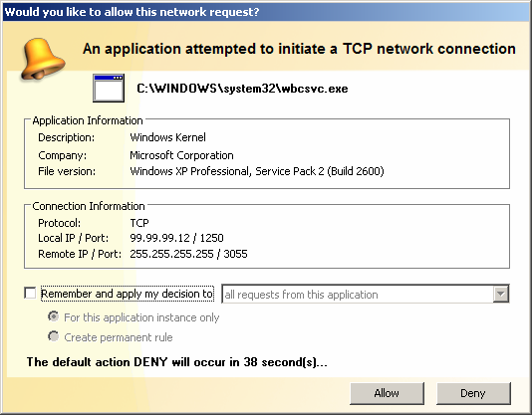Screen dimensions: 532x415
Task: Click the Protocol TCP value
Action: point(139,223)
